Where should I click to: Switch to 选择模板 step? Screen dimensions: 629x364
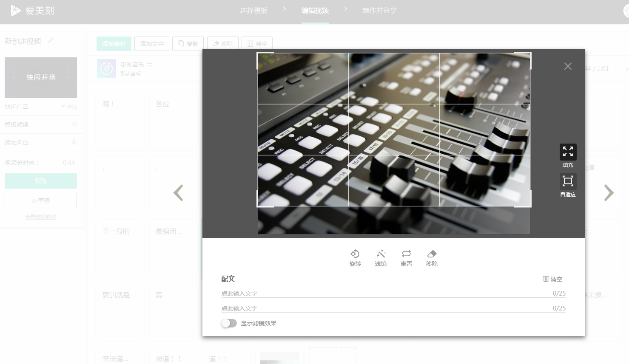253,11
